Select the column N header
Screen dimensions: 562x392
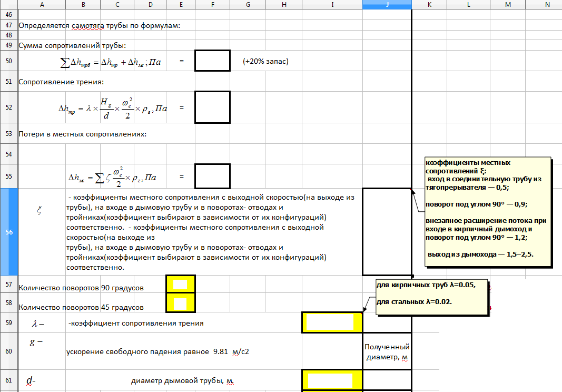click(x=547, y=4)
